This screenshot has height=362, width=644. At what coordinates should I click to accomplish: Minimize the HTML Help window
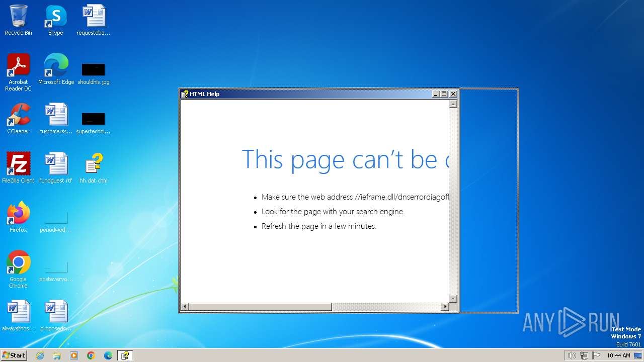[x=436, y=94]
